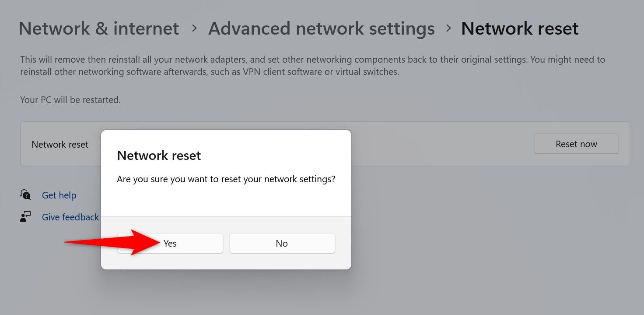Click chevron after Network & internet
Viewport: 644px width, 315px height.
tap(194, 28)
